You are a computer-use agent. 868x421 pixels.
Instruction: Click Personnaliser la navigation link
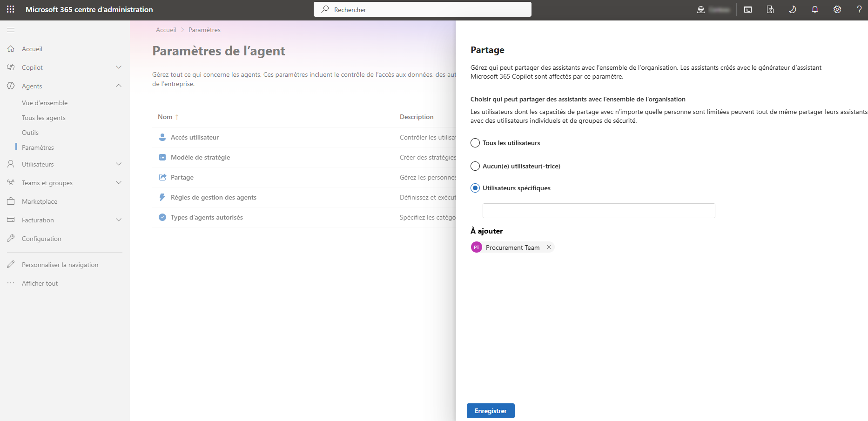(60, 265)
